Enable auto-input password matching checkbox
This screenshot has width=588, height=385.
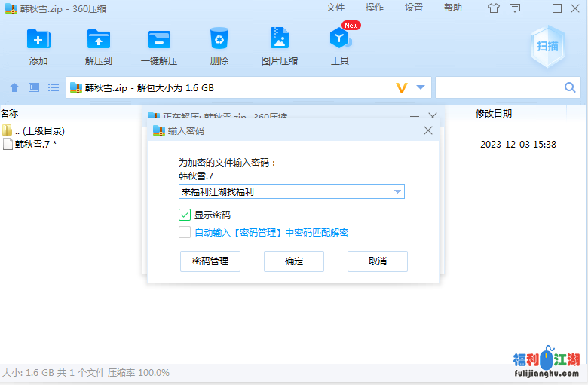pos(185,232)
